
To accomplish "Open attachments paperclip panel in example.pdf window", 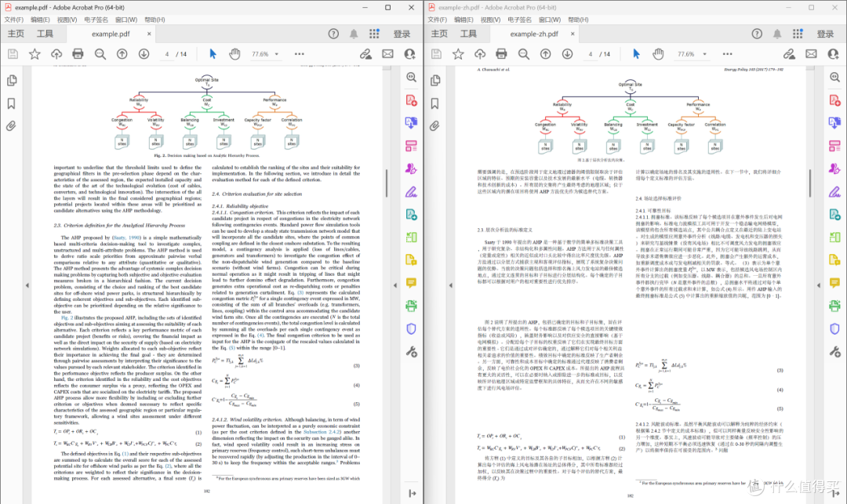I will pos(11,126).
